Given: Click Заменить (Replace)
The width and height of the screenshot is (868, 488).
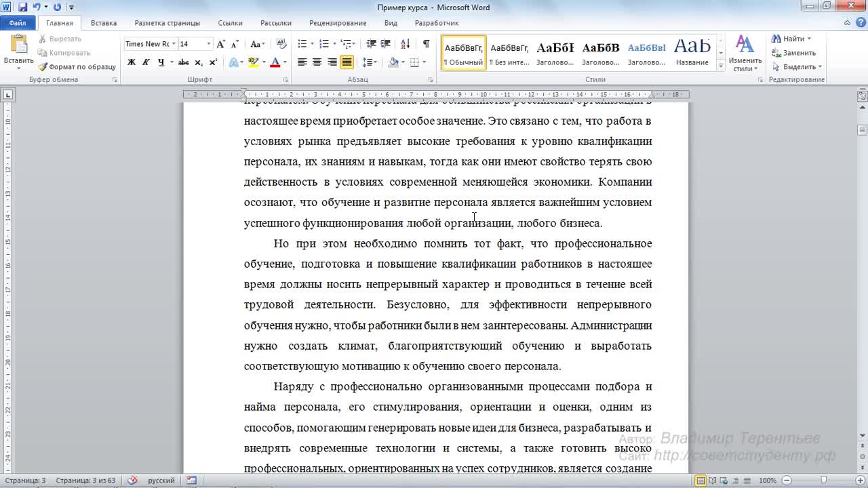Looking at the screenshot, I should point(794,53).
